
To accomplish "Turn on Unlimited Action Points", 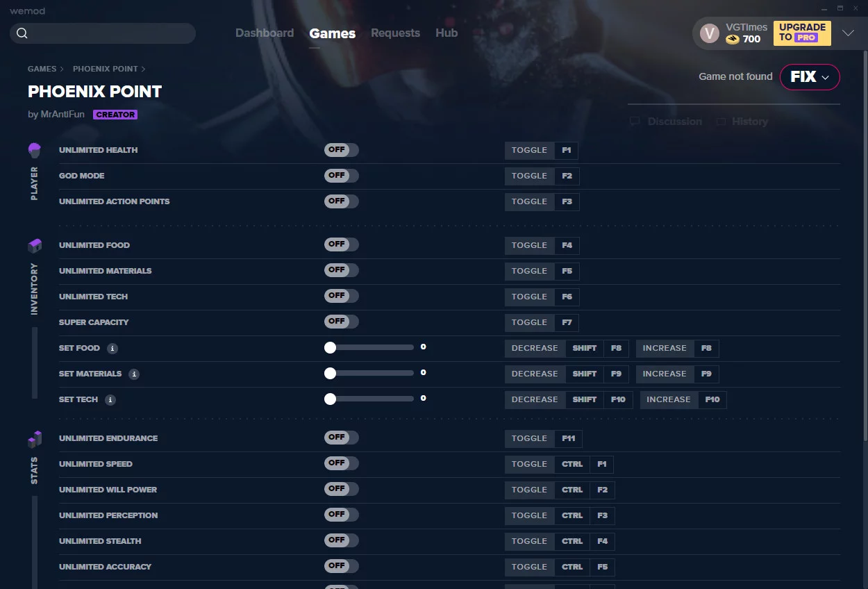I will [342, 201].
